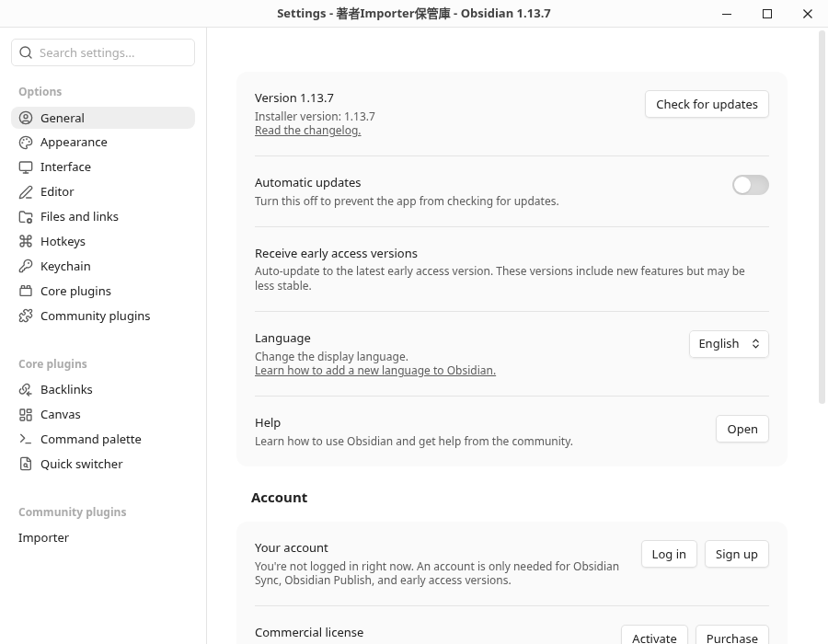The height and width of the screenshot is (644, 828).
Task: Open Appearance settings via palette icon
Action: click(26, 143)
